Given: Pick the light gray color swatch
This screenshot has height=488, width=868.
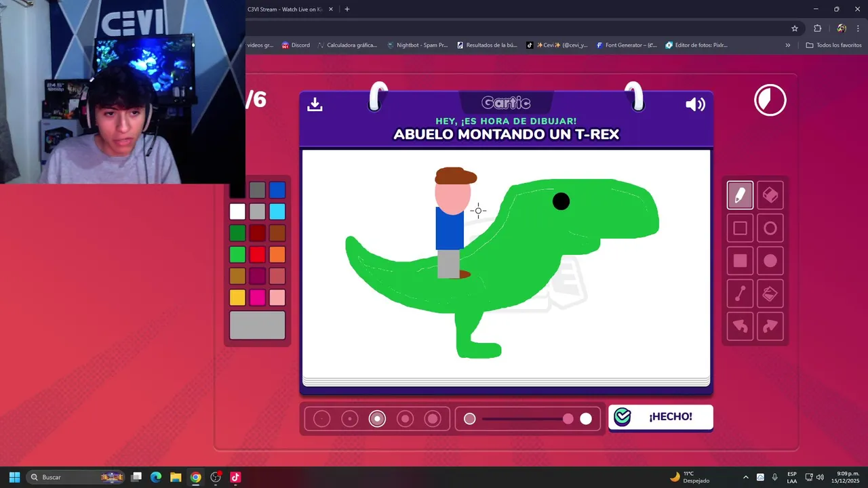Looking at the screenshot, I should [x=257, y=211].
